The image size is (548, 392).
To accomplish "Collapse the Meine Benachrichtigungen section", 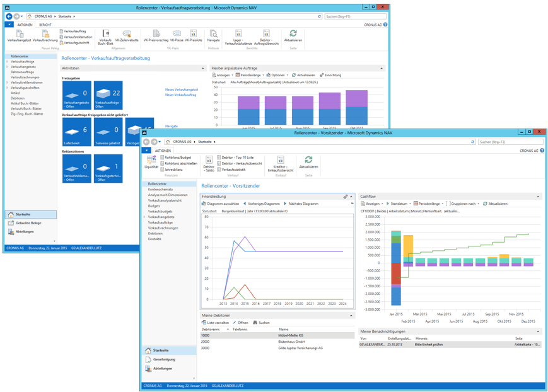I will [x=538, y=331].
